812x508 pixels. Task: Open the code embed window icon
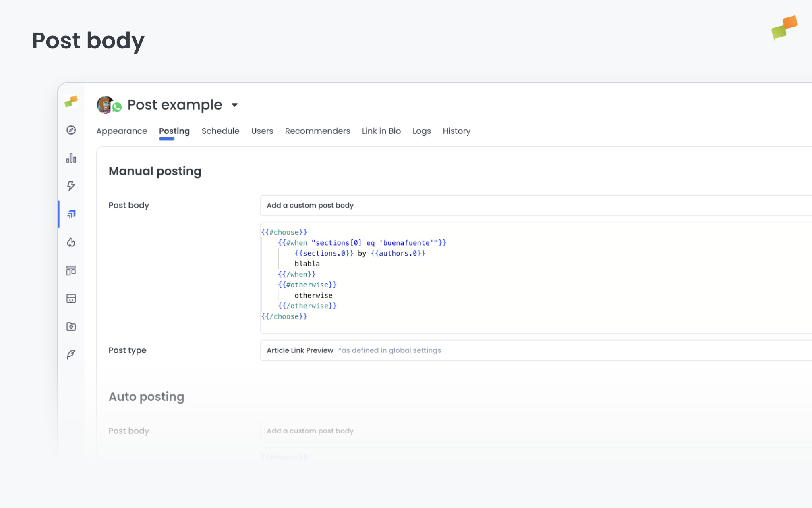71,298
